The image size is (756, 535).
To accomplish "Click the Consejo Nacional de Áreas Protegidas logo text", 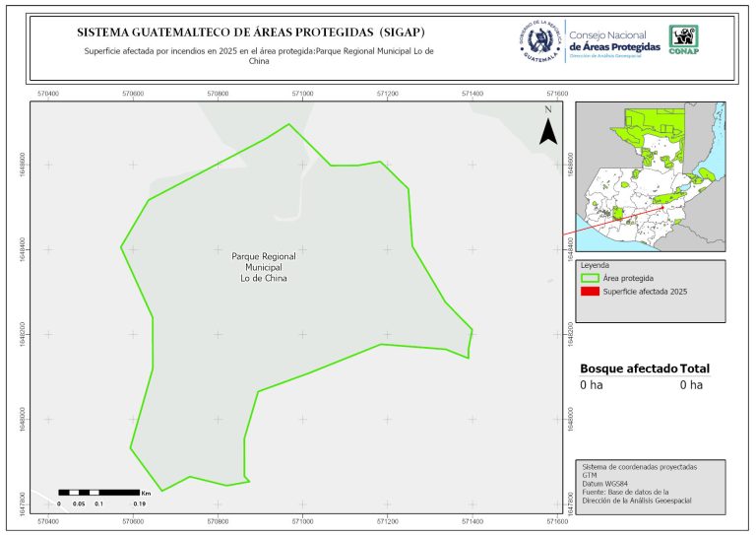I will tap(615, 41).
